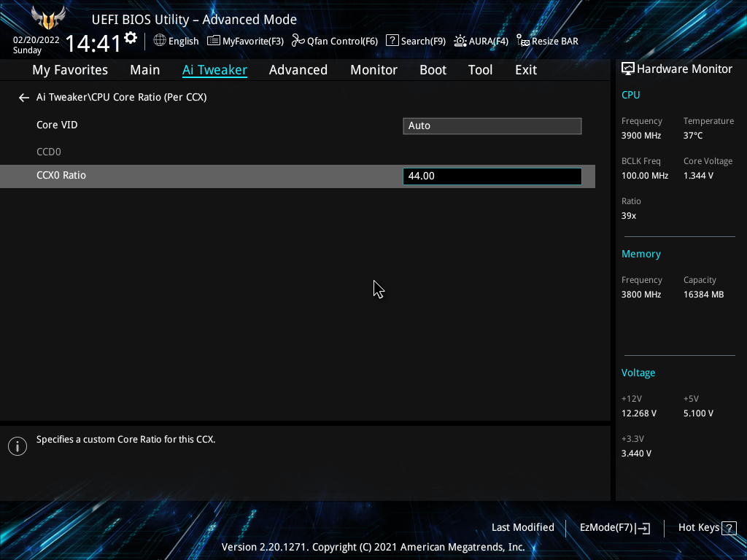
Task: Click the breadcrumb Ai Tweaker\CPU Core Ratio (Per CCX)
Action: (122, 97)
